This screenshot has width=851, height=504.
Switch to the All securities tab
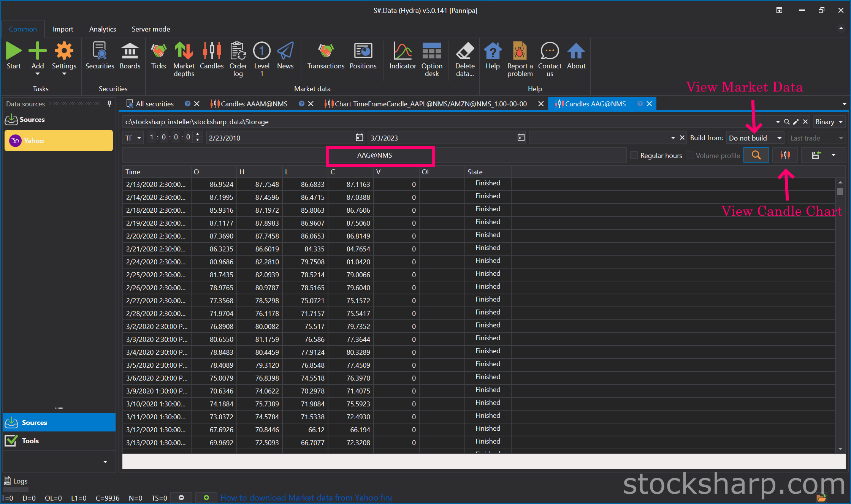(154, 104)
